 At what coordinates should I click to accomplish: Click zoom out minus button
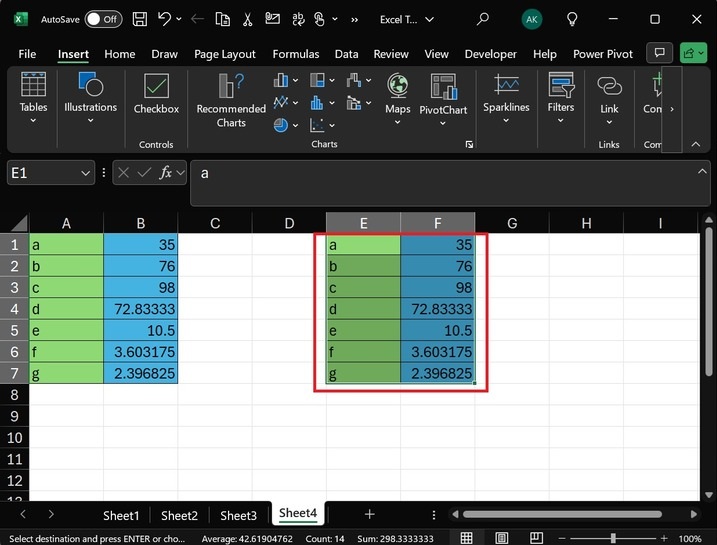562,538
